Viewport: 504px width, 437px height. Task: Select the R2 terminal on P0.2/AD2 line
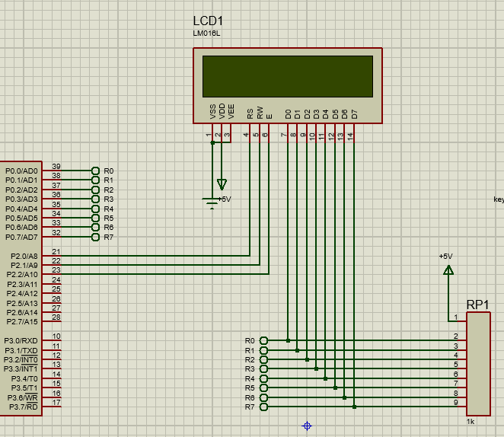click(95, 190)
